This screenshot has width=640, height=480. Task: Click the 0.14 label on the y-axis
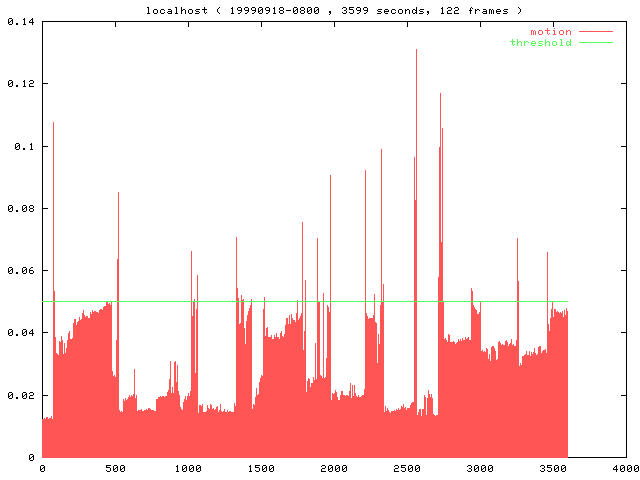pos(20,21)
